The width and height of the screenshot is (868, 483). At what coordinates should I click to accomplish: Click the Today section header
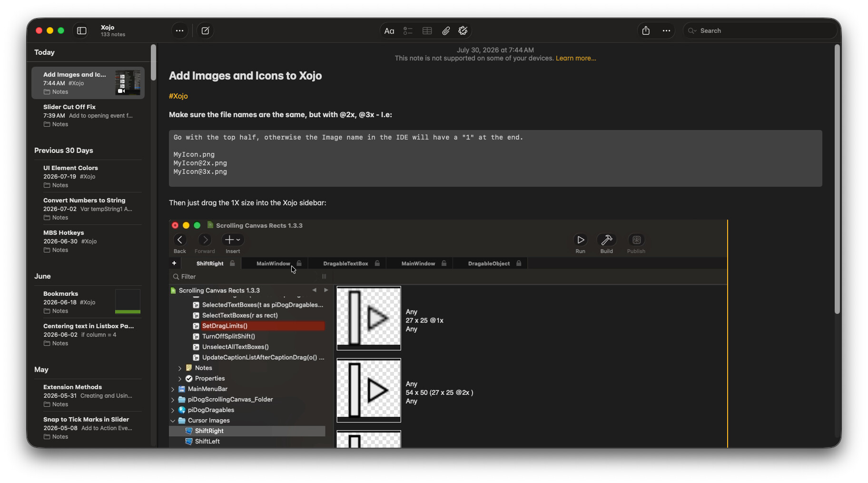tap(44, 52)
